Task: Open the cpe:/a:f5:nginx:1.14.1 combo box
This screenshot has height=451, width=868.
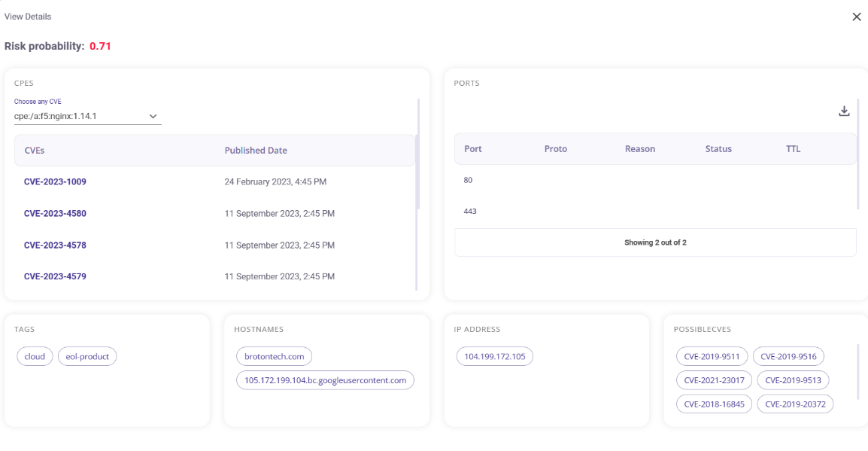Action: 87,117
